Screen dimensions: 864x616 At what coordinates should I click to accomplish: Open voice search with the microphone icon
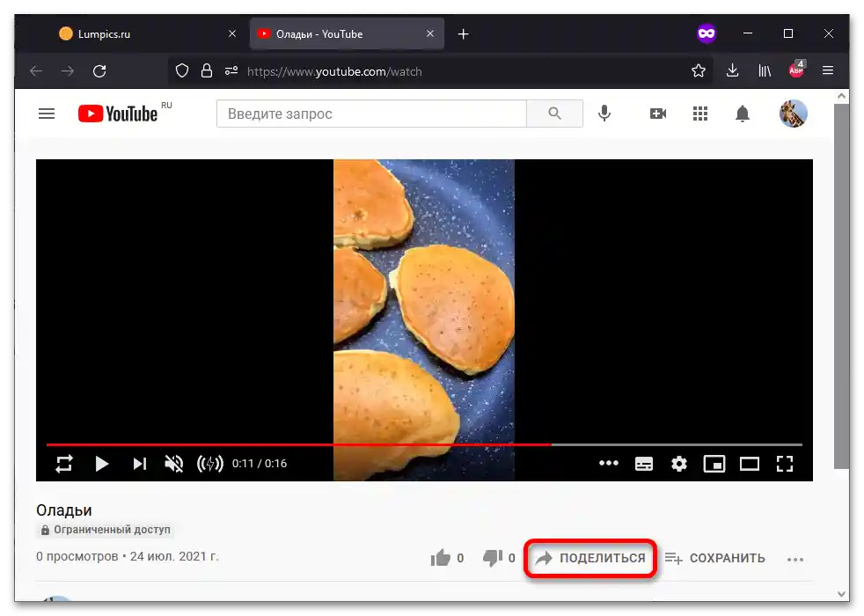pyautogui.click(x=604, y=114)
